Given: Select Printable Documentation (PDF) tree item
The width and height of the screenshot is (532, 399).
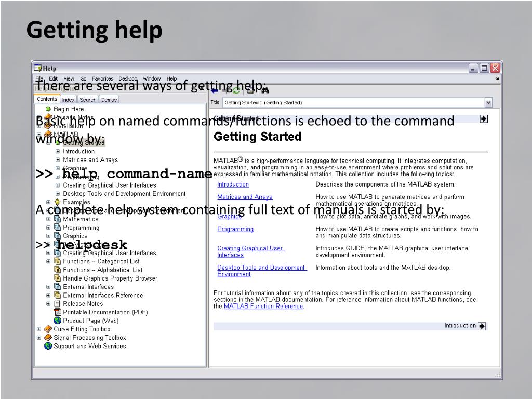Looking at the screenshot, I should [x=105, y=312].
